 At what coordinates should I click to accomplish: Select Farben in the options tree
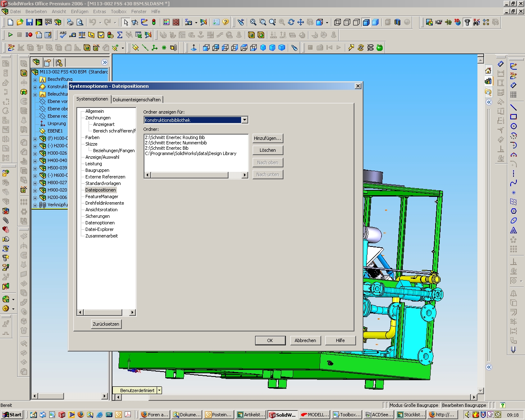tap(92, 137)
